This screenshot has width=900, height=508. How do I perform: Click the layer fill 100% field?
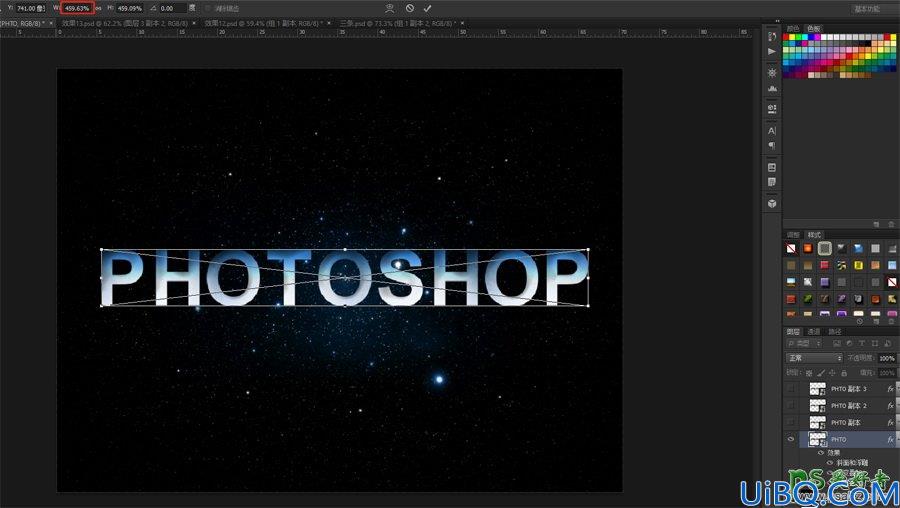[x=886, y=373]
